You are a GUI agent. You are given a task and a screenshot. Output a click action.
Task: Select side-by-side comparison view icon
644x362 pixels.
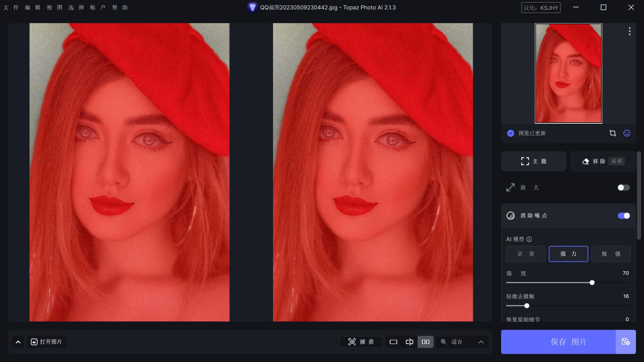tap(425, 342)
